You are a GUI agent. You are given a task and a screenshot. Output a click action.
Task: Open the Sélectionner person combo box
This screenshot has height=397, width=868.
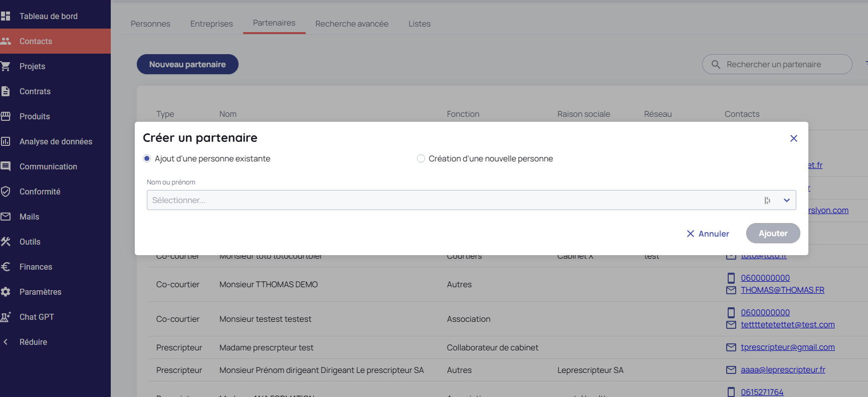coord(451,200)
